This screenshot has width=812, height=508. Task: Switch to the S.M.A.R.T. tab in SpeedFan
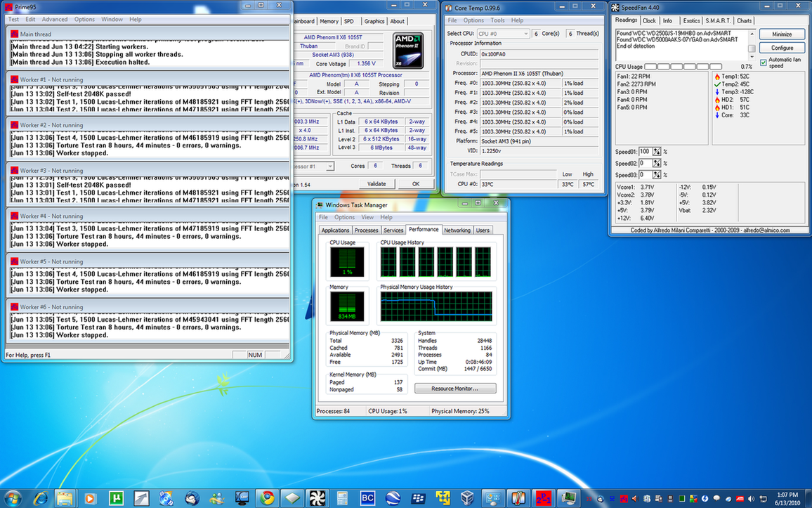click(x=717, y=20)
